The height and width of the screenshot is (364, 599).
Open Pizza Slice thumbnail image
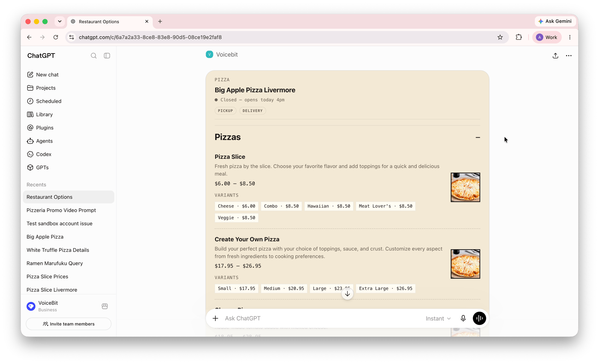465,187
